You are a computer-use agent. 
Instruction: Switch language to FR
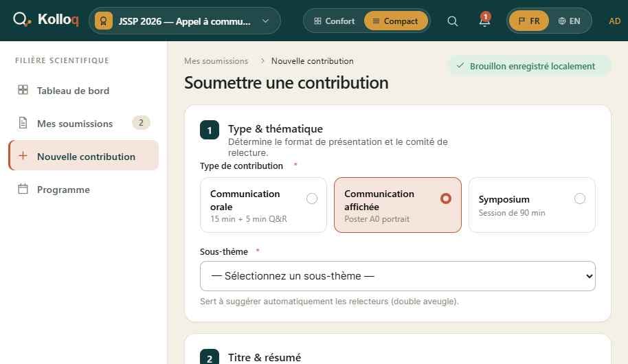pyautogui.click(x=528, y=21)
